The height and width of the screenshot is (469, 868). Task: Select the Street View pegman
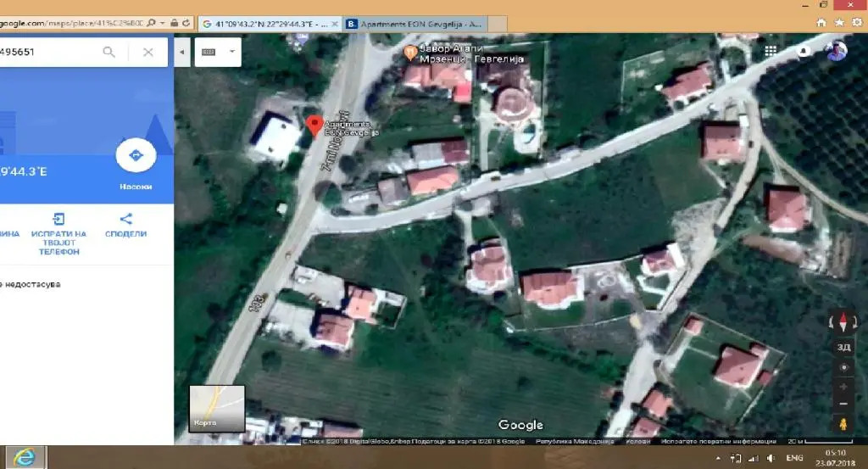click(843, 424)
